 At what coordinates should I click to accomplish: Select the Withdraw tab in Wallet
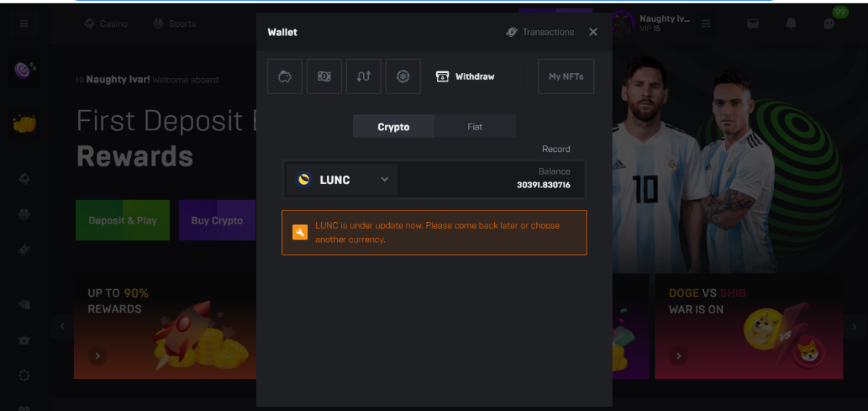tap(465, 77)
